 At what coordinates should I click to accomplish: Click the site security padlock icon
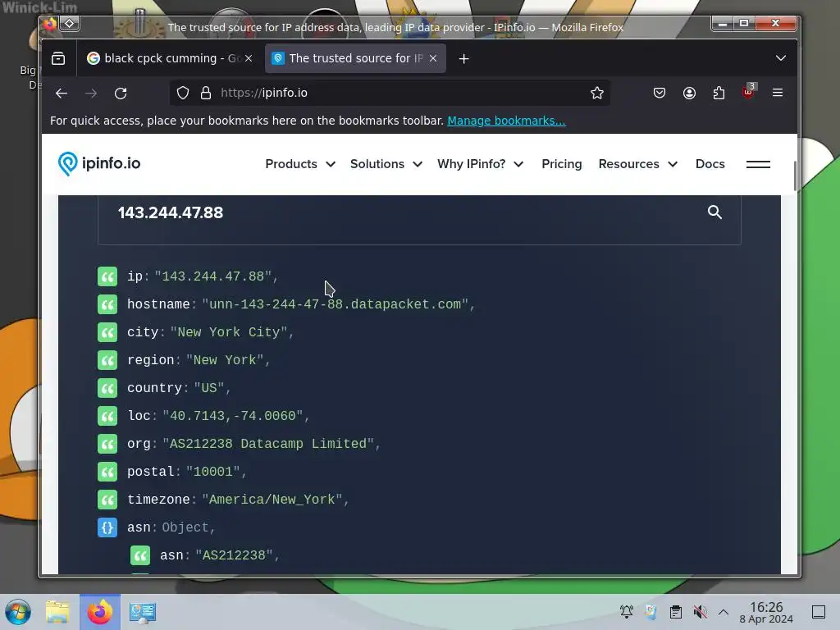206,94
